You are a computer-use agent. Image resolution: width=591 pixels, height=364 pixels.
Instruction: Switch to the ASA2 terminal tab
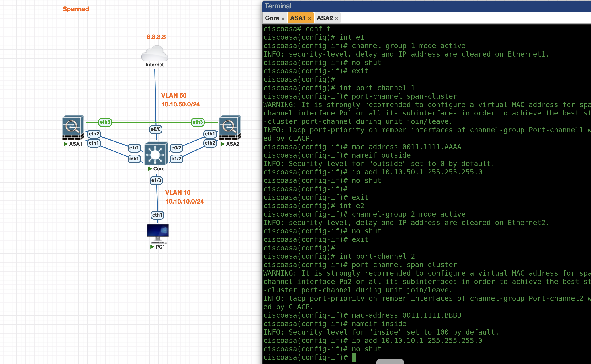[x=325, y=18]
